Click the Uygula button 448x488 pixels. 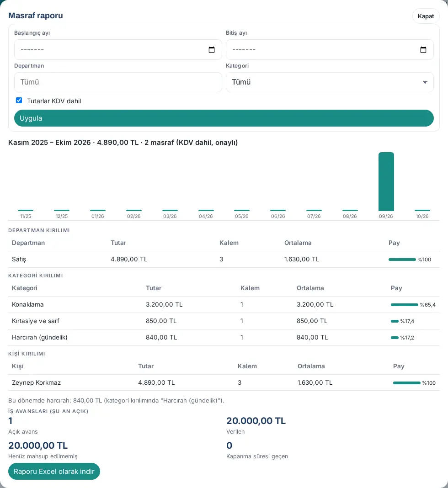pyautogui.click(x=224, y=118)
